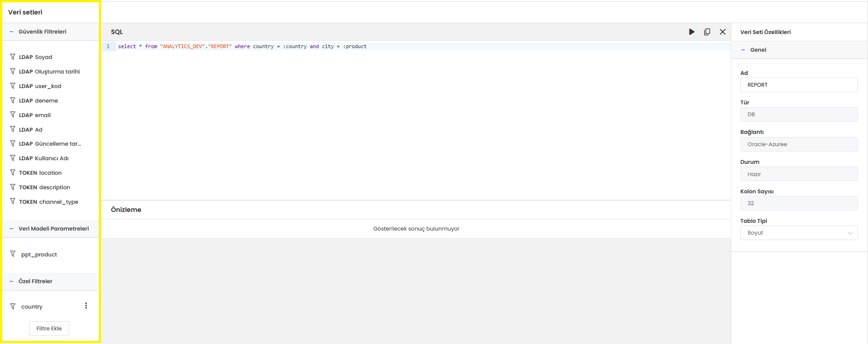Click the filter icon beside LDAP email
Screen dimensions: 868x344
(13, 115)
